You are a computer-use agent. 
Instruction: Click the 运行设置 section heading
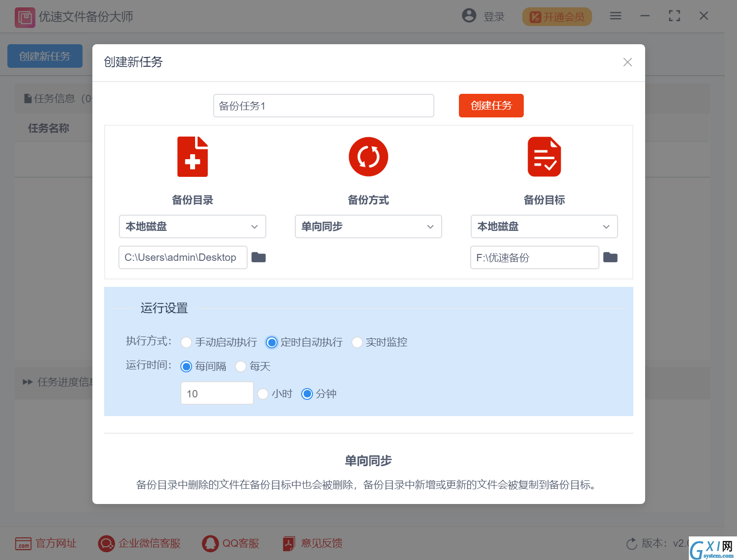(164, 308)
